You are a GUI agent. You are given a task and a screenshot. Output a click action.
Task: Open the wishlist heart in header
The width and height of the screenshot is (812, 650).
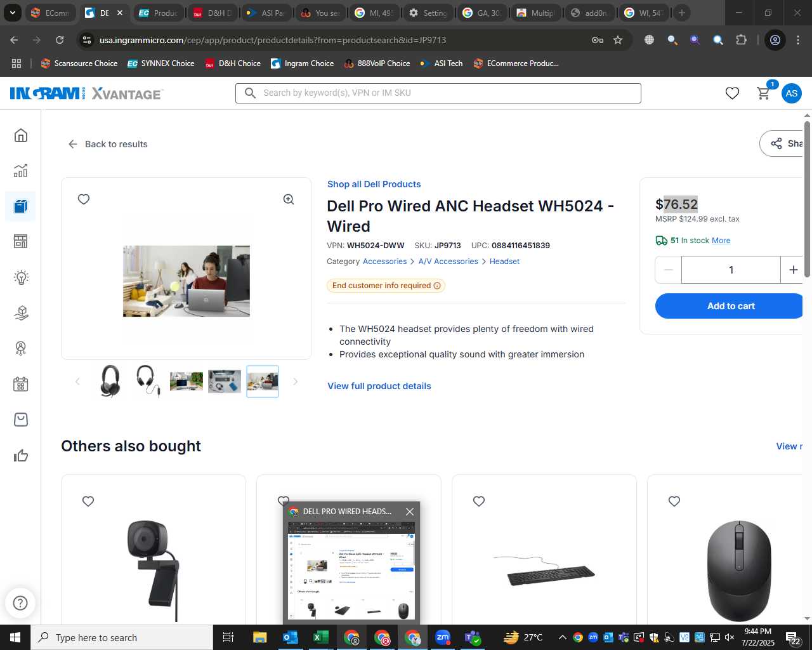pos(732,93)
